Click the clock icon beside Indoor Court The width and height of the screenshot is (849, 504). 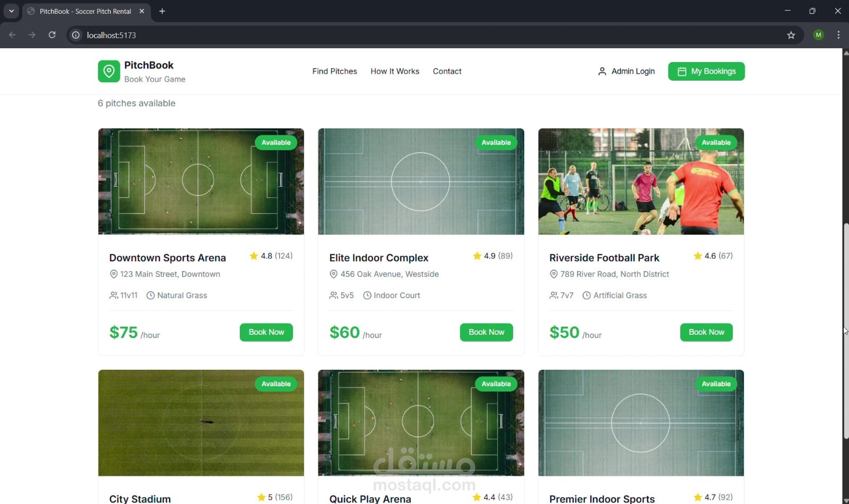tap(367, 296)
